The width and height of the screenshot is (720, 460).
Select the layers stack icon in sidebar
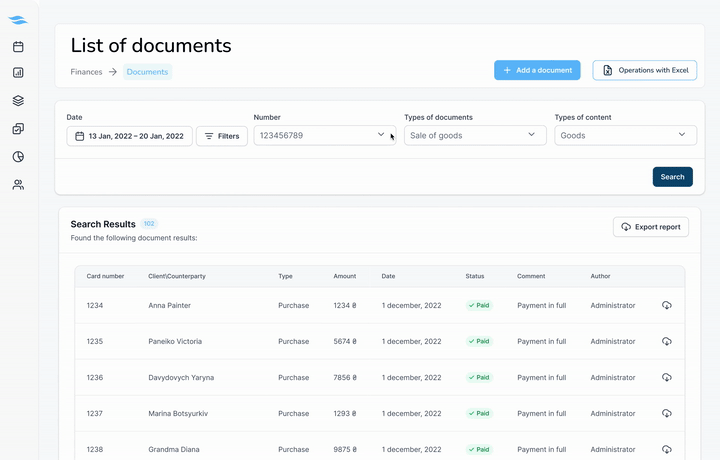(x=18, y=101)
